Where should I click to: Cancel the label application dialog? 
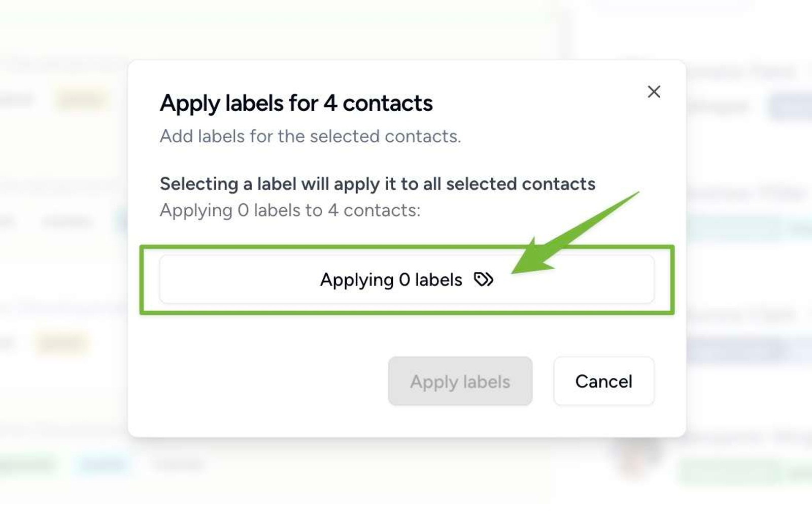point(603,381)
